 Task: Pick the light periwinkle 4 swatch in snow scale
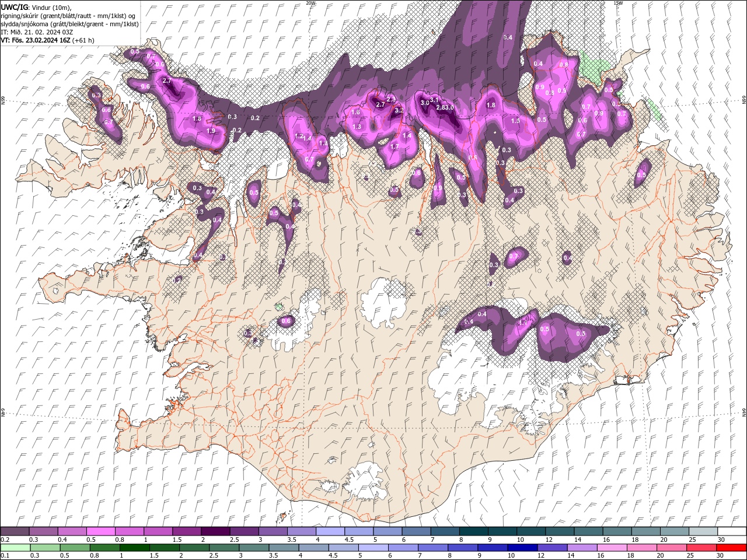(x=330, y=531)
